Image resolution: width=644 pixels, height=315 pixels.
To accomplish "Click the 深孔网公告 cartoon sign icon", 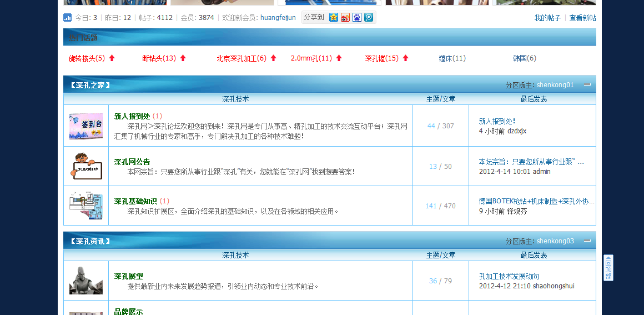I will click(86, 166).
